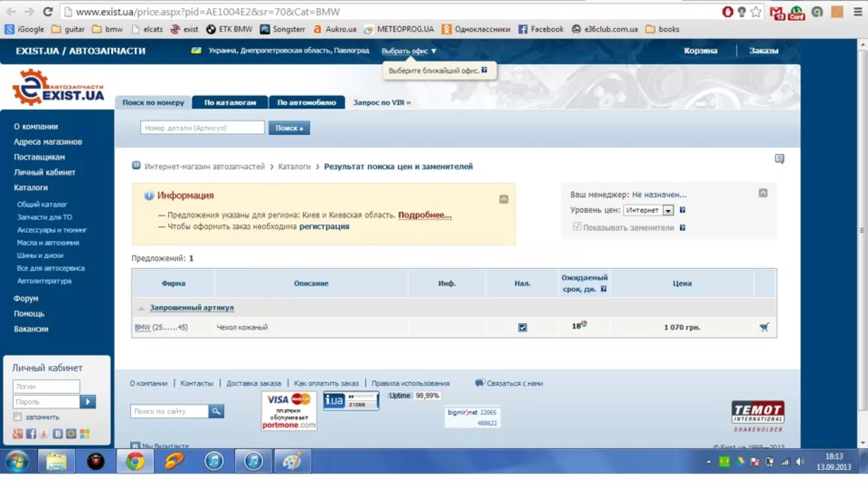Image resolution: width=868 pixels, height=489 pixels.
Task: Open the Форум sidebar link
Action: [26, 298]
